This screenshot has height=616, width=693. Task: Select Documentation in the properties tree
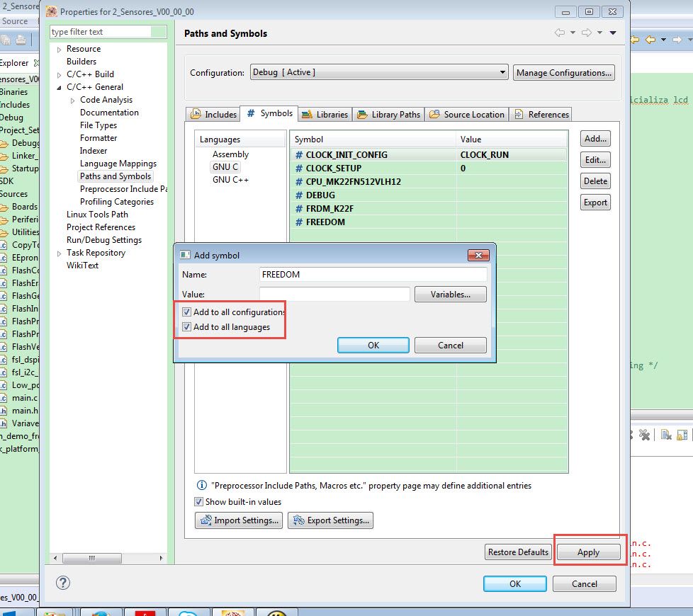coord(109,113)
